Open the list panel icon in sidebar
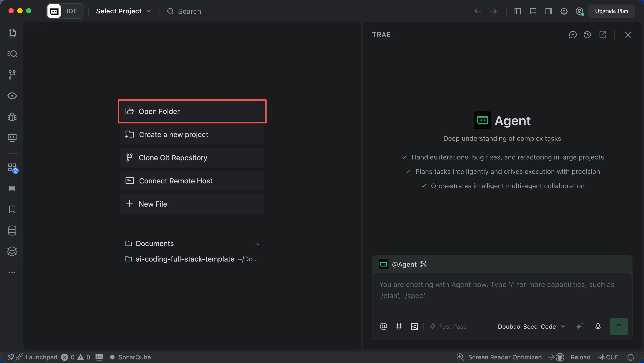The width and height of the screenshot is (644, 363). 12,189
